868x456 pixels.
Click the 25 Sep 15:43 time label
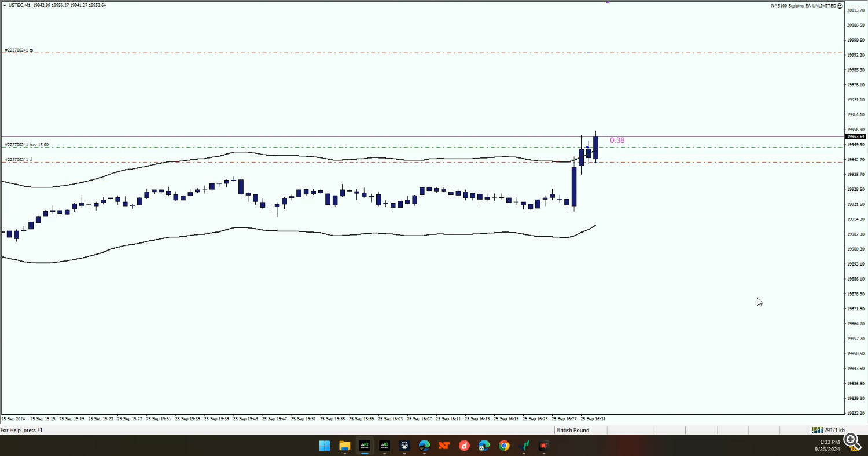pos(245,418)
